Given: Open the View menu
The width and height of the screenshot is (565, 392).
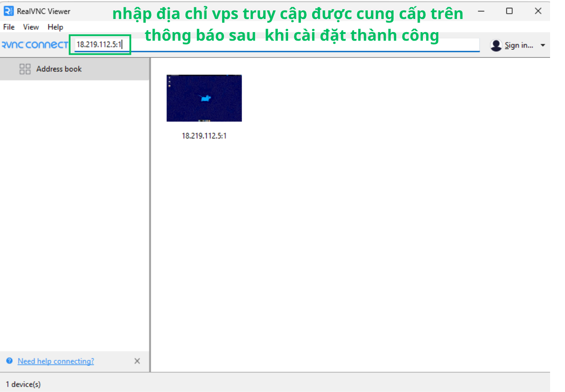Looking at the screenshot, I should click(31, 27).
